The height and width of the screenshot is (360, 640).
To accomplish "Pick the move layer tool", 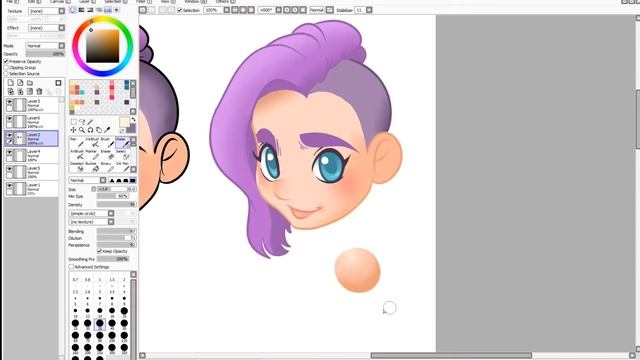I will point(73,130).
